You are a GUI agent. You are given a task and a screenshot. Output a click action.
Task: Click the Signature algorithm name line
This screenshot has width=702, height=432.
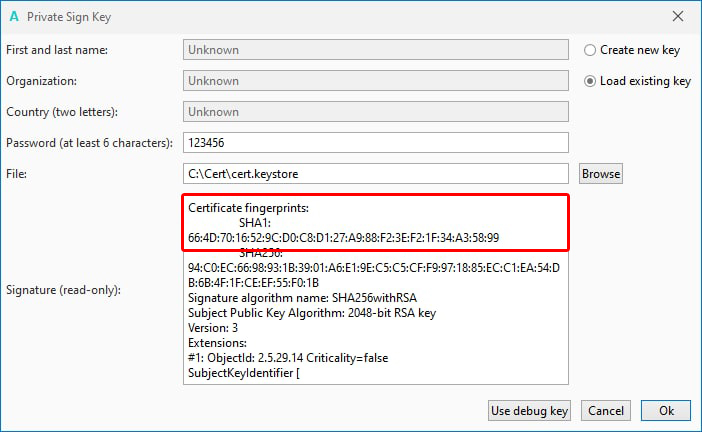[300, 298]
